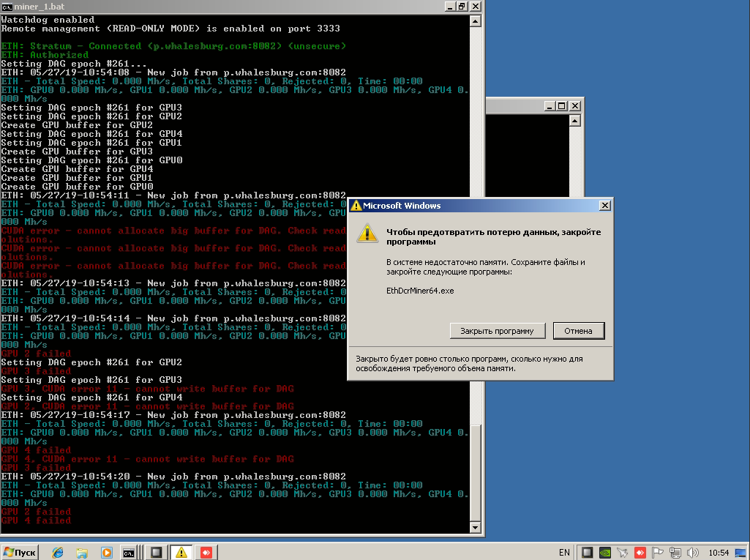Click scroll up arrow in background console
Viewport: 750px width, 560px height.
(575, 121)
